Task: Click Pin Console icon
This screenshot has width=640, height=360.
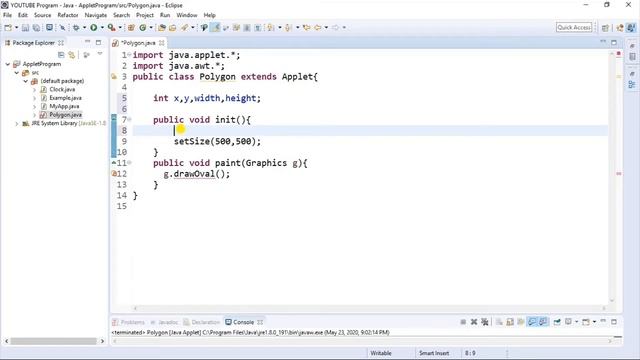Action: (557, 322)
